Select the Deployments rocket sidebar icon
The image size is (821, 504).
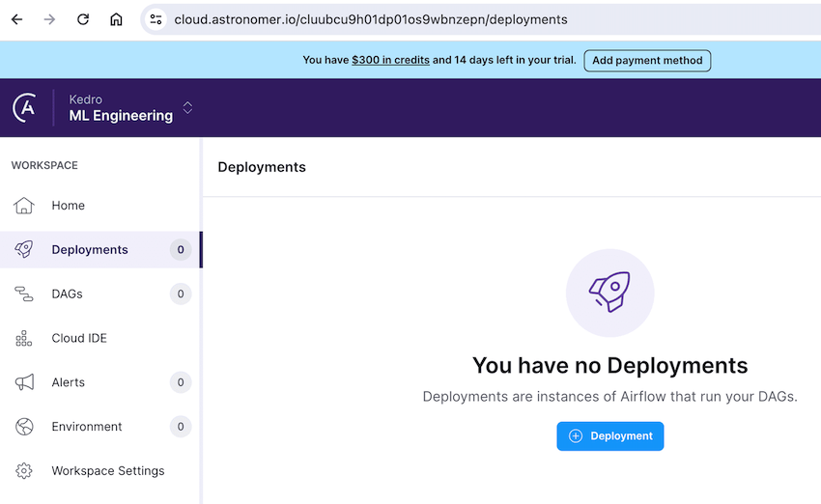pos(24,250)
